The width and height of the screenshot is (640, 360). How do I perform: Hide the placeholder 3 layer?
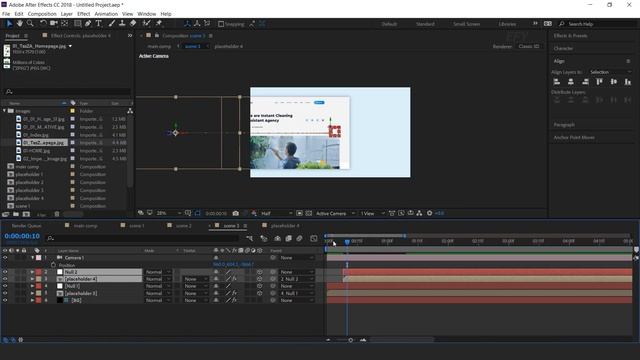point(5,293)
